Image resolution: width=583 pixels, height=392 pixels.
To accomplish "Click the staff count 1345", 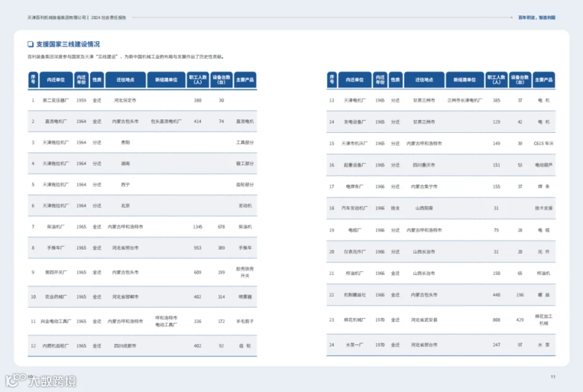I will [198, 227].
